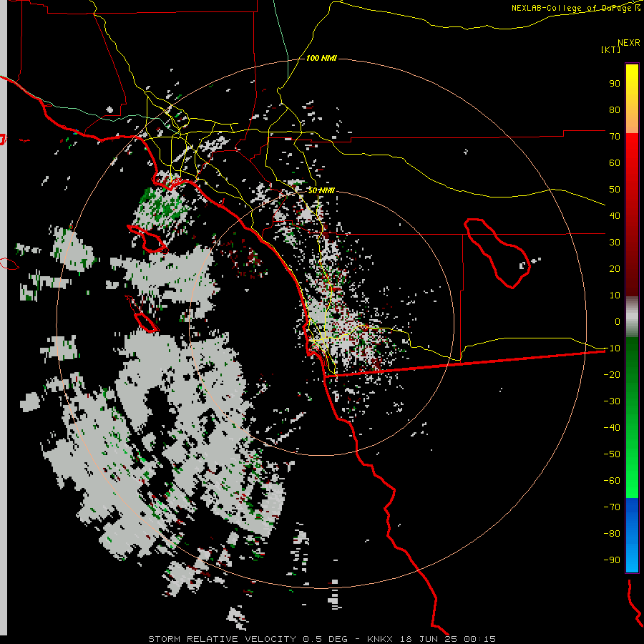644x644 pixels.
Task: Select the 10 value on velocity scale
Action: (x=615, y=296)
